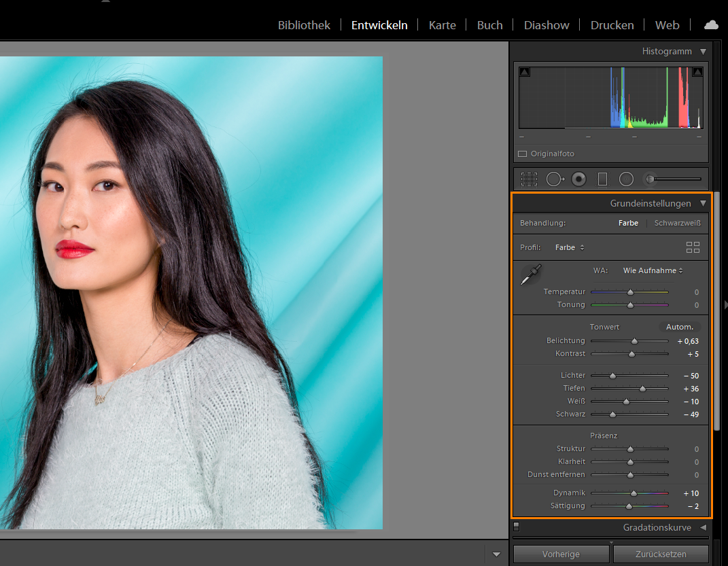Image resolution: width=728 pixels, height=566 pixels.
Task: Collapse the Grundeinstellungen panel
Action: click(703, 203)
